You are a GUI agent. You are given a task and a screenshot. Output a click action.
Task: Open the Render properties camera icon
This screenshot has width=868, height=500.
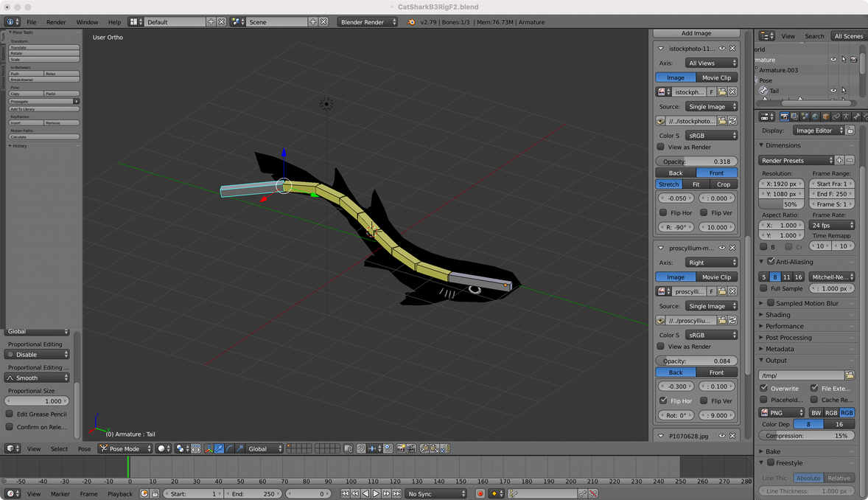784,115
